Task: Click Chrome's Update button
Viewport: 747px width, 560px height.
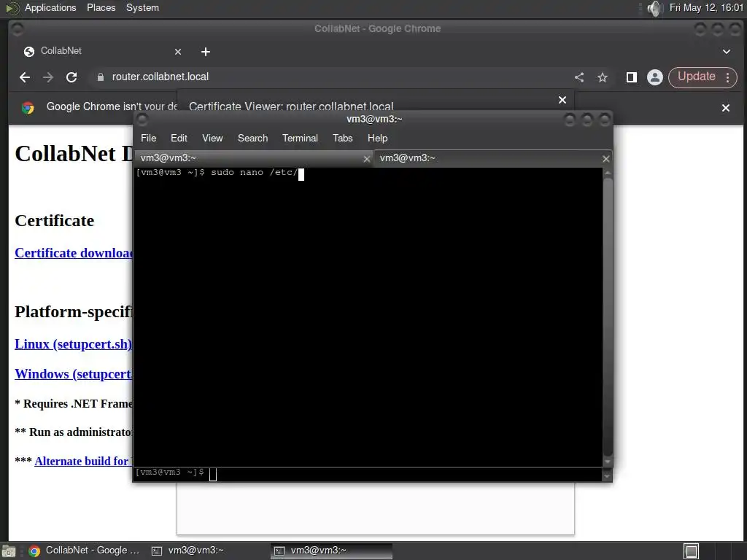Action: pyautogui.click(x=697, y=77)
